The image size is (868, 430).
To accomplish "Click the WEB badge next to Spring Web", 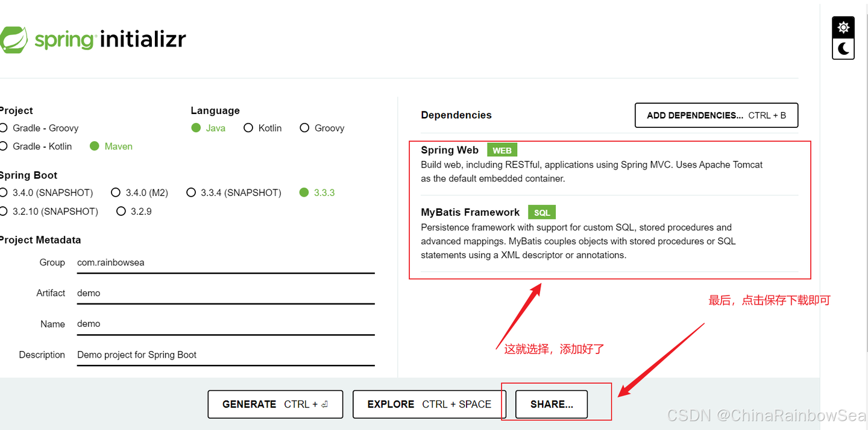I will coord(502,150).
